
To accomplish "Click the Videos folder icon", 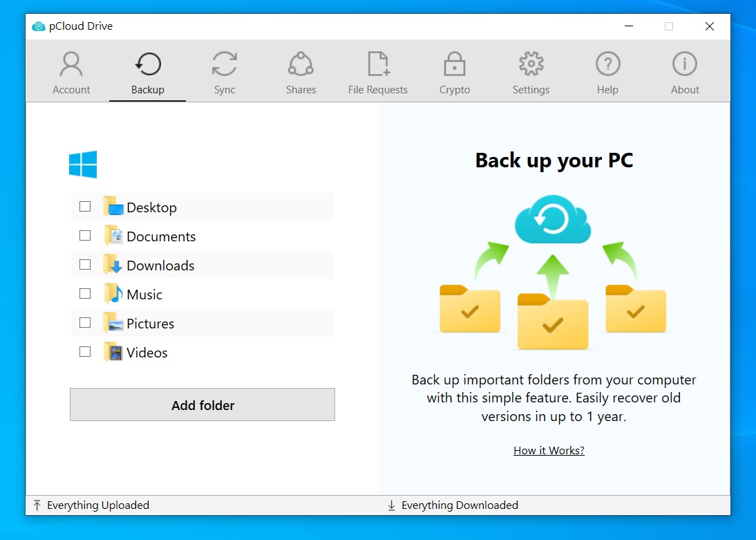I will click(113, 352).
